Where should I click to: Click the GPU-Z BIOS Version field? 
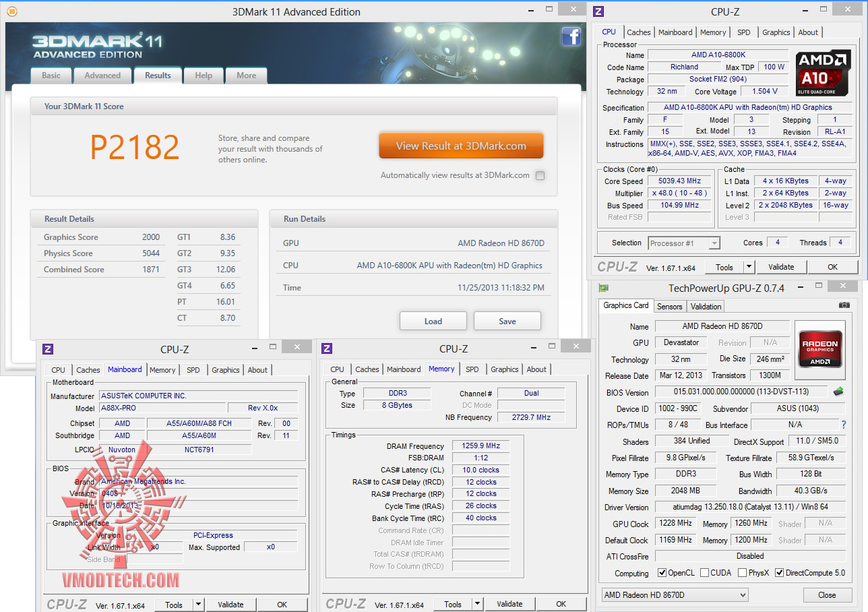[x=741, y=392]
